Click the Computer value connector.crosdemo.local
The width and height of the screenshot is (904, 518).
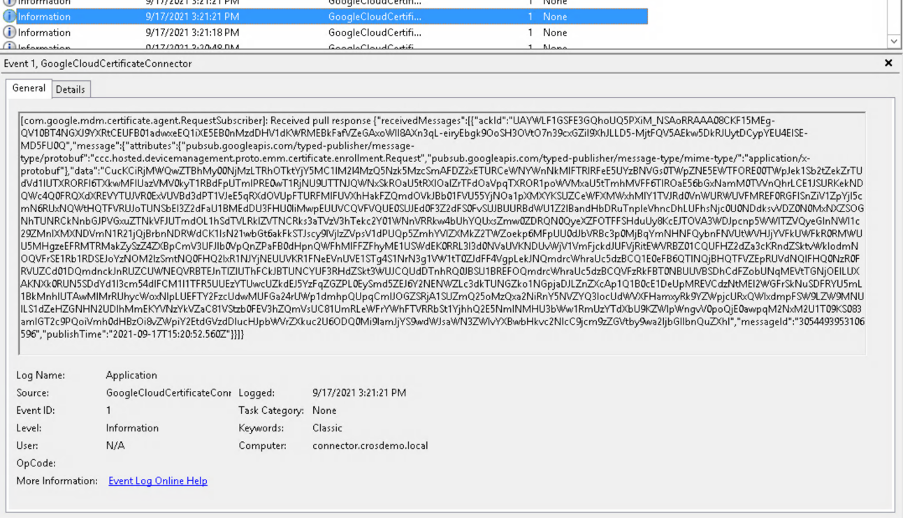tap(370, 446)
